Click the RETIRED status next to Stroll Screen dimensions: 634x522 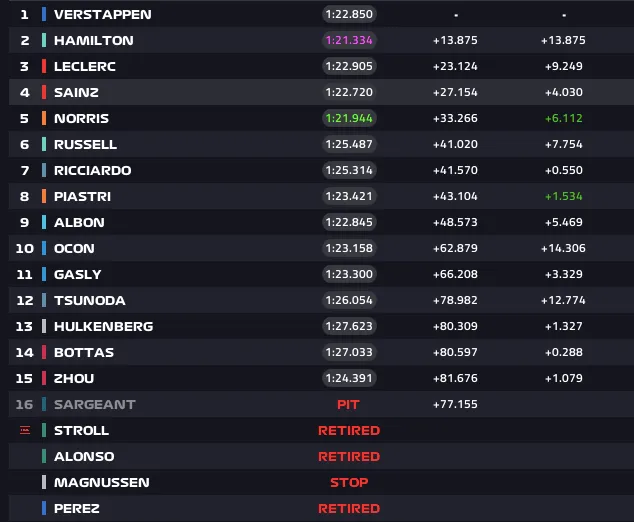349,430
